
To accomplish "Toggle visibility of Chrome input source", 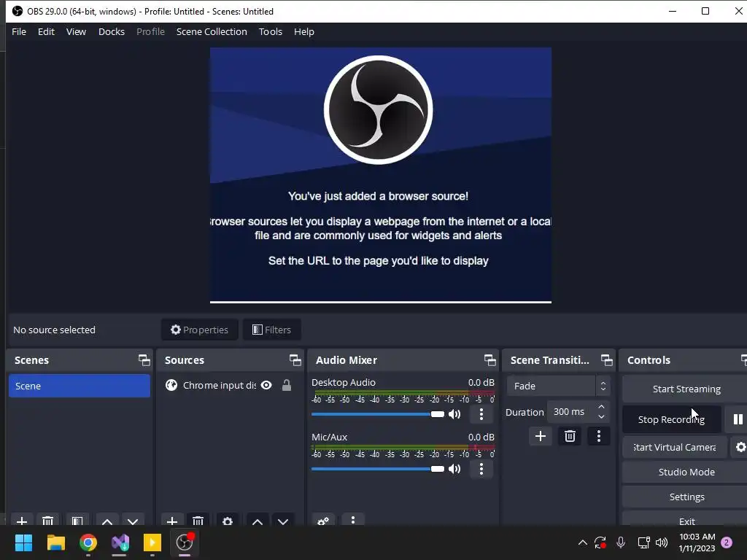I will pos(266,385).
